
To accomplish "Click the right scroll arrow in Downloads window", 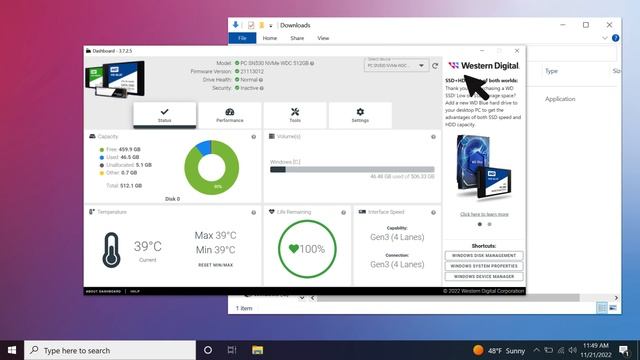I will [616, 298].
